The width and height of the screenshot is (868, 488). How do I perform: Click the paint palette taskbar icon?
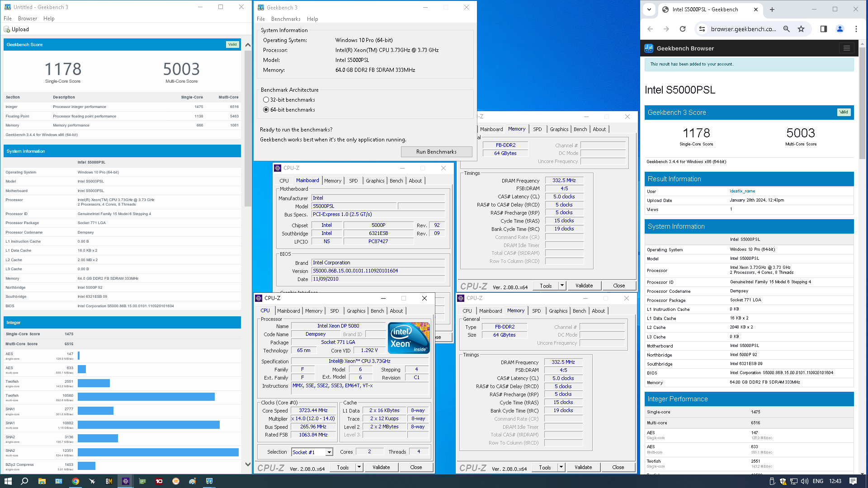(x=193, y=481)
